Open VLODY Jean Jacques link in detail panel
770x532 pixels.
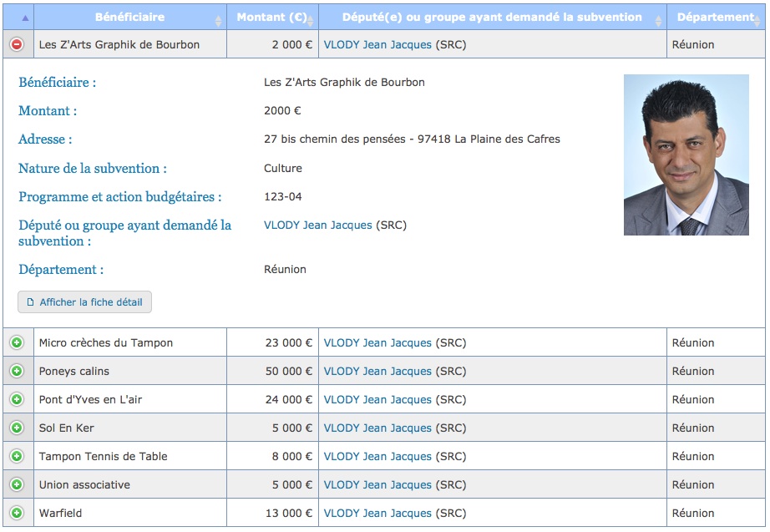tap(317, 225)
